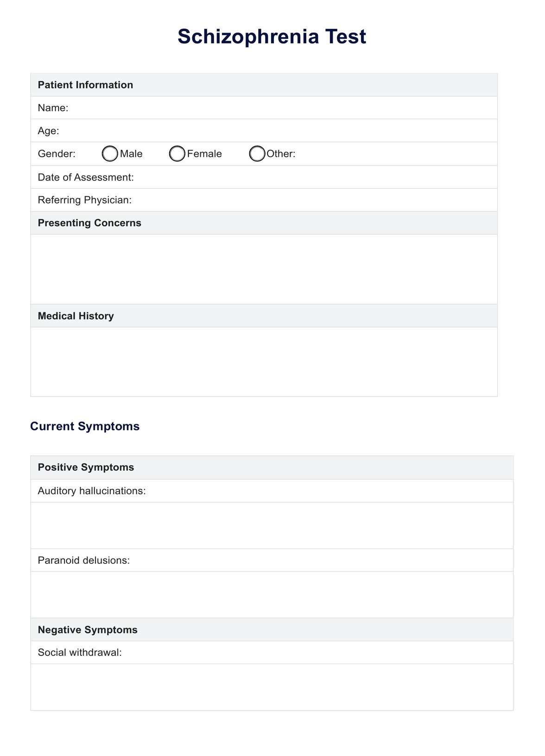
Task: Click the Medical History section header
Action: click(76, 316)
